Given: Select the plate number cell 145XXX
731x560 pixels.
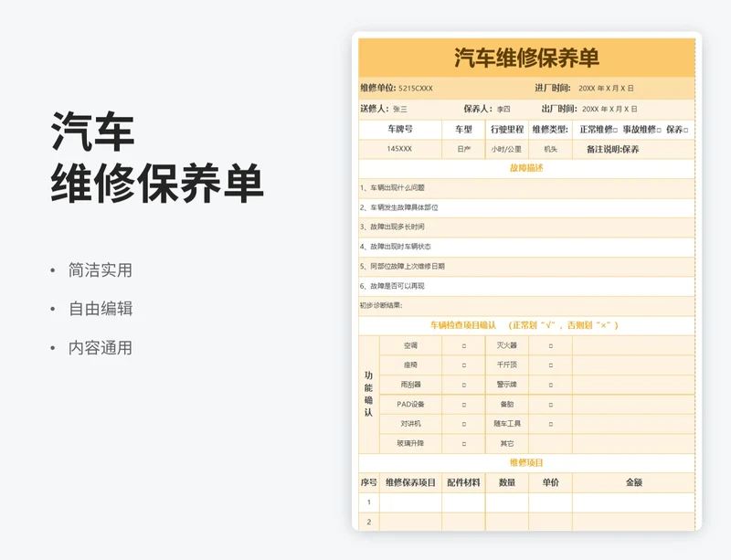Looking at the screenshot, I should click(x=400, y=149).
